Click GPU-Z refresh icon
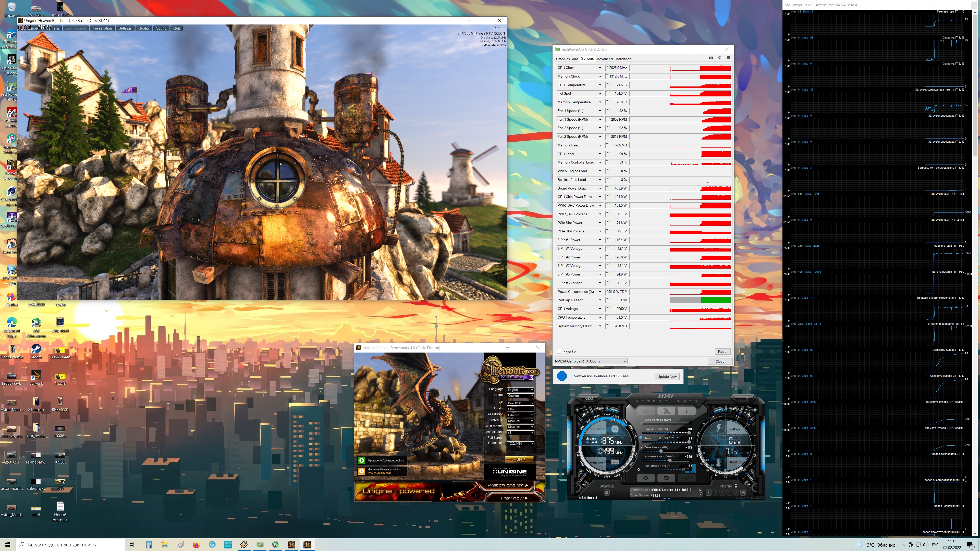This screenshot has width=980, height=551. [x=719, y=58]
